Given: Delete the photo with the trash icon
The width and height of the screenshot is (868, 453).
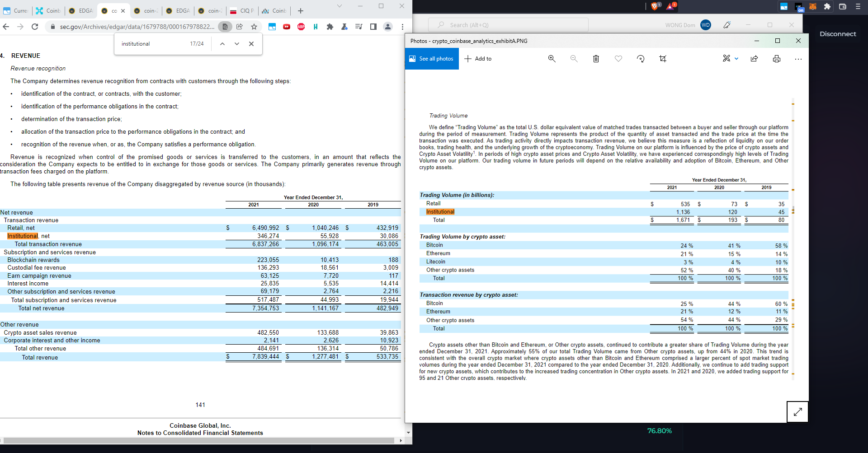Looking at the screenshot, I should (596, 59).
